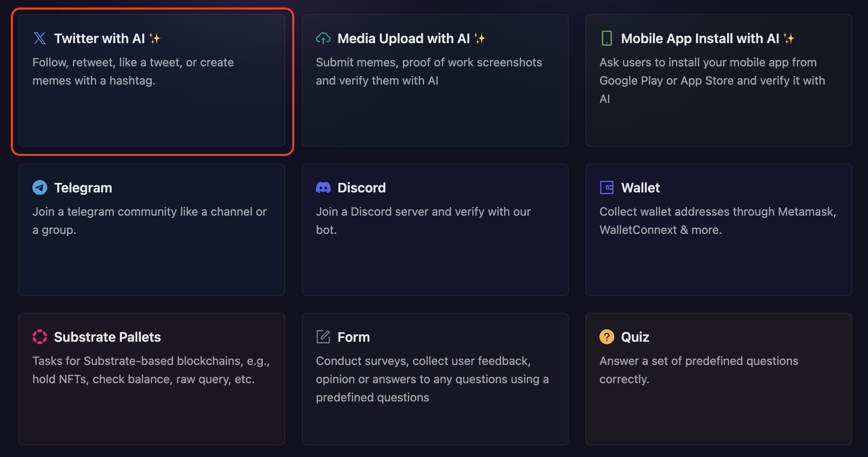Screen dimensions: 868x457
Task: Select the Telegram card description text
Action: pyautogui.click(x=149, y=221)
